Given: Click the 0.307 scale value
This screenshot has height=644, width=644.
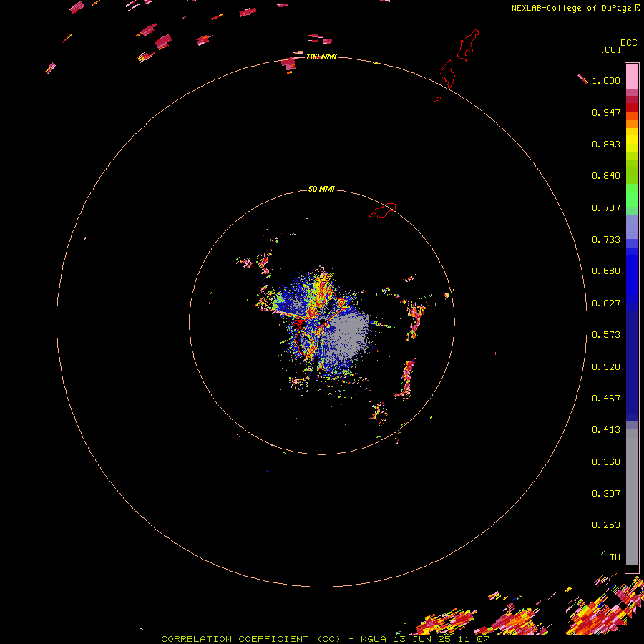Looking at the screenshot, I should 606,494.
